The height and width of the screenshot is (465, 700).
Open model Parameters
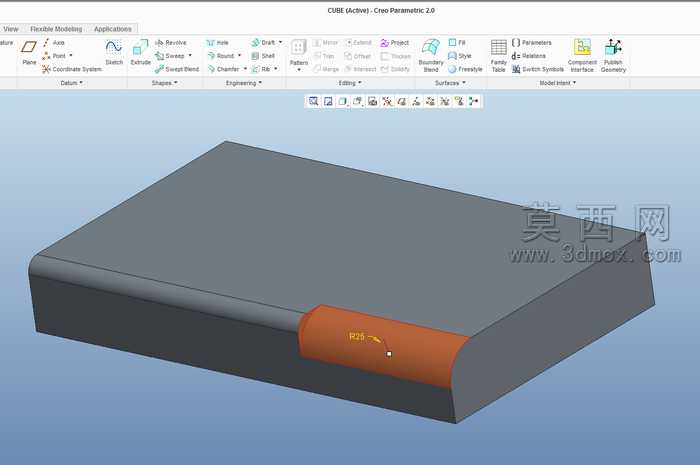pyautogui.click(x=532, y=42)
